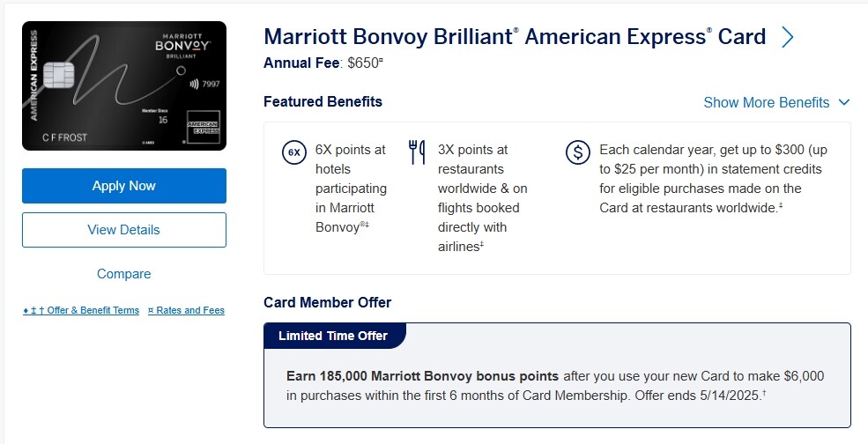Screen dimensions: 868x444
Task: Click the Show More Benefits text
Action: coord(766,102)
